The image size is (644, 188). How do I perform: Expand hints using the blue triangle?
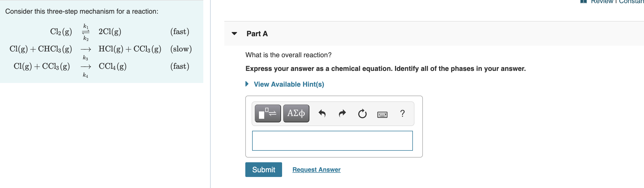(247, 84)
